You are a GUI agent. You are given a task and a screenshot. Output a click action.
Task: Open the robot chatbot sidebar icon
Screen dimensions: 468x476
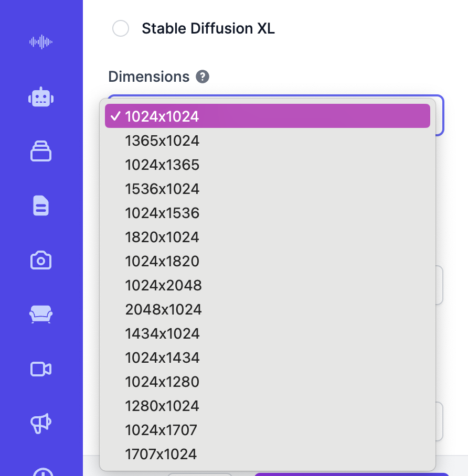[x=41, y=97]
